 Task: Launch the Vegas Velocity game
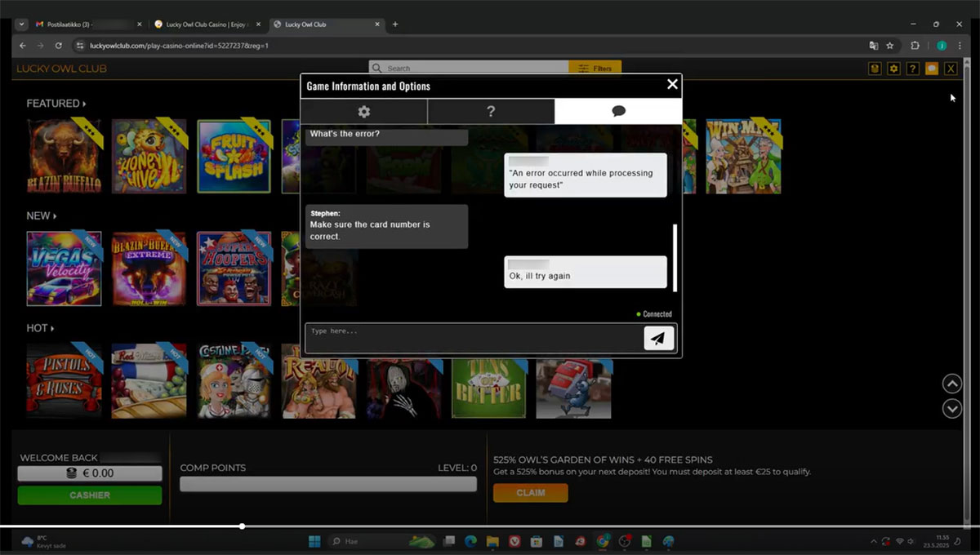pos(65,269)
